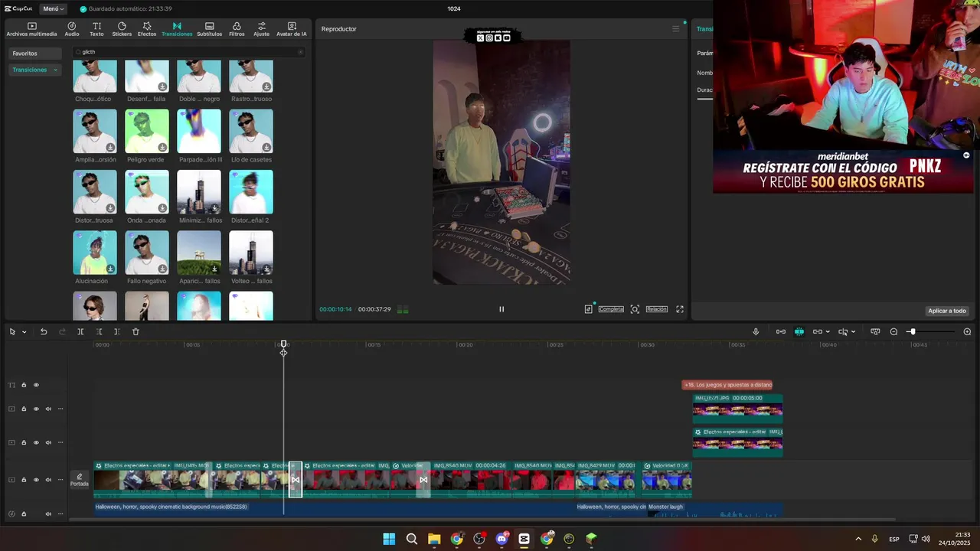The height and width of the screenshot is (551, 980).
Task: Split clip at playhead
Action: [80, 331]
